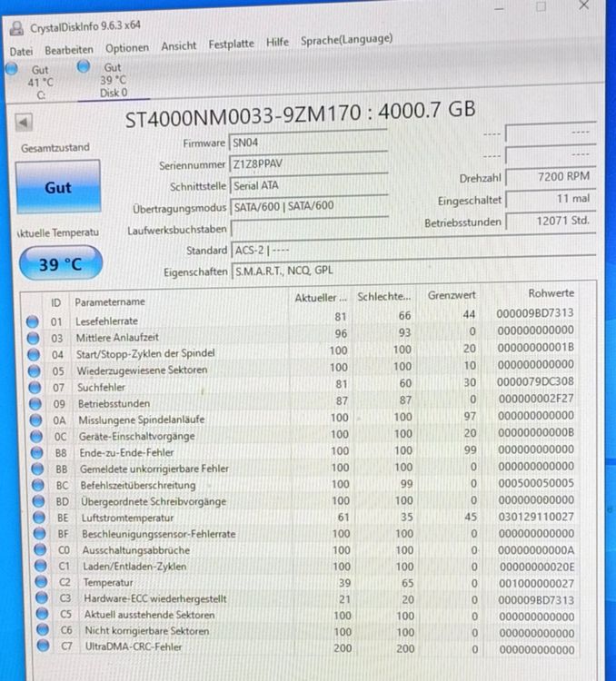Click the Rohwerte column header

[x=551, y=293]
